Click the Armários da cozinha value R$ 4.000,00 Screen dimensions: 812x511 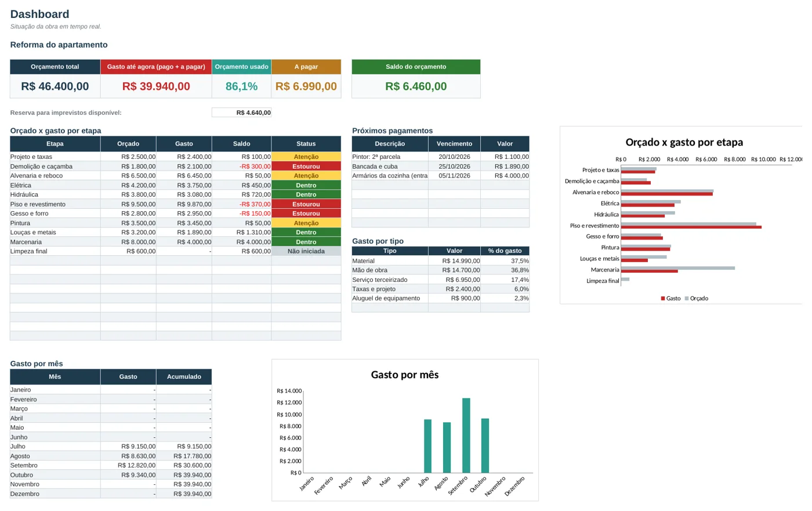[505, 176]
